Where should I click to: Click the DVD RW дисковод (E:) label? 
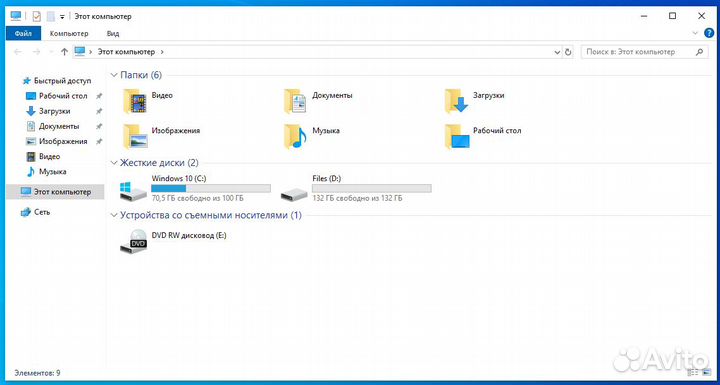coord(189,236)
